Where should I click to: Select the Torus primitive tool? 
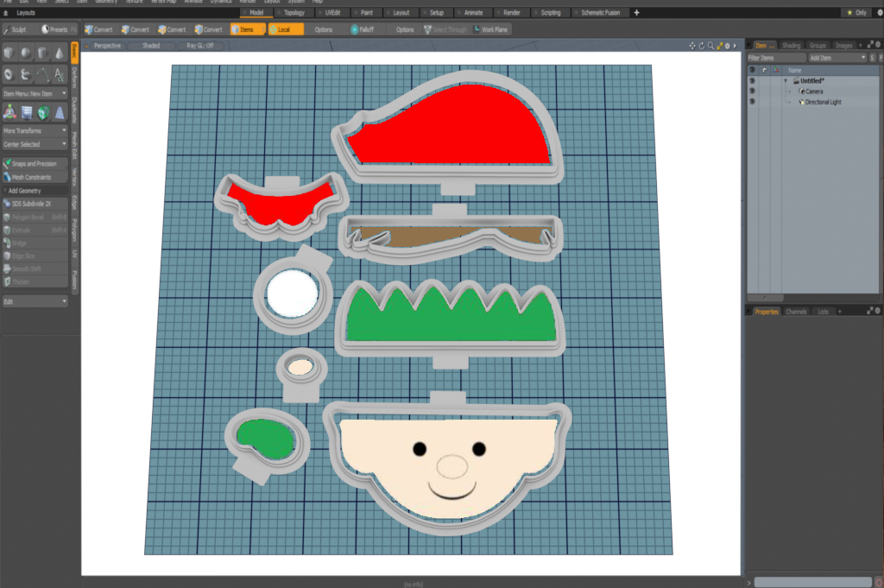pyautogui.click(x=9, y=75)
